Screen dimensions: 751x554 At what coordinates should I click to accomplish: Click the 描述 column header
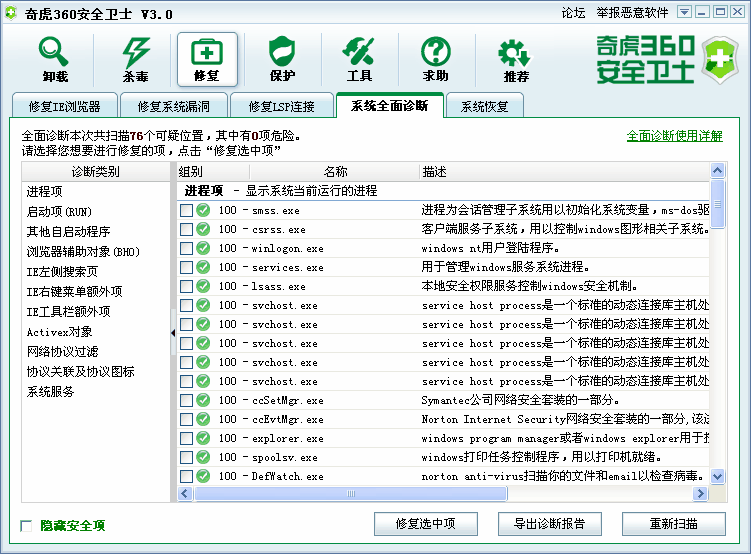click(x=564, y=171)
